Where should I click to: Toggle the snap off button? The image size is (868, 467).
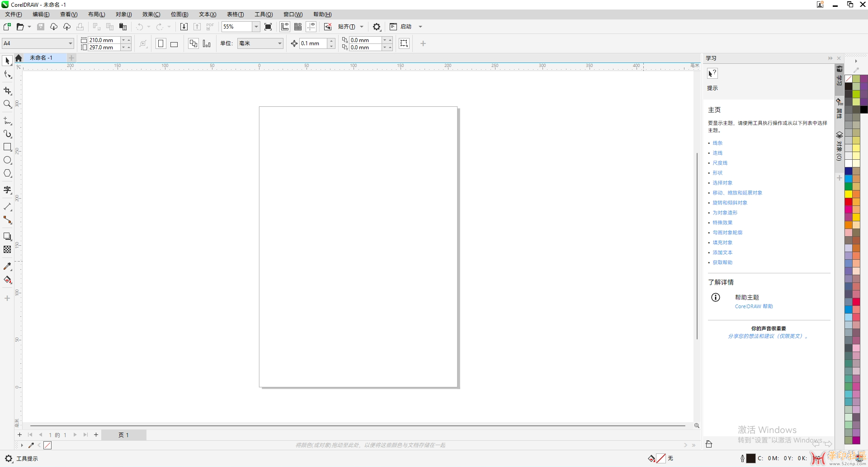(x=328, y=27)
